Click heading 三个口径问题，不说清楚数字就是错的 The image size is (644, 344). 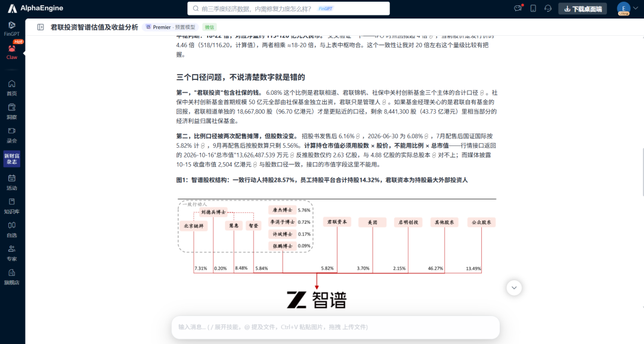tap(241, 77)
